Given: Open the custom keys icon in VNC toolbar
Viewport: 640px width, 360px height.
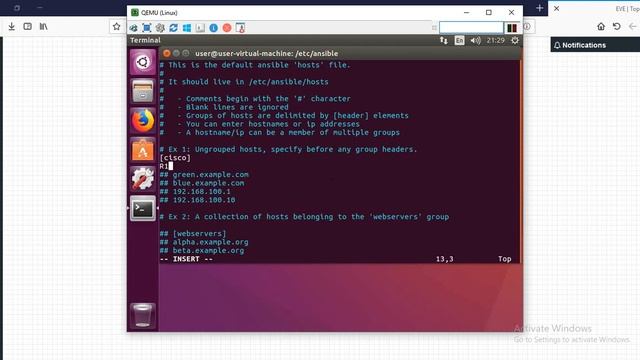Looking at the screenshot, I should tap(200, 28).
